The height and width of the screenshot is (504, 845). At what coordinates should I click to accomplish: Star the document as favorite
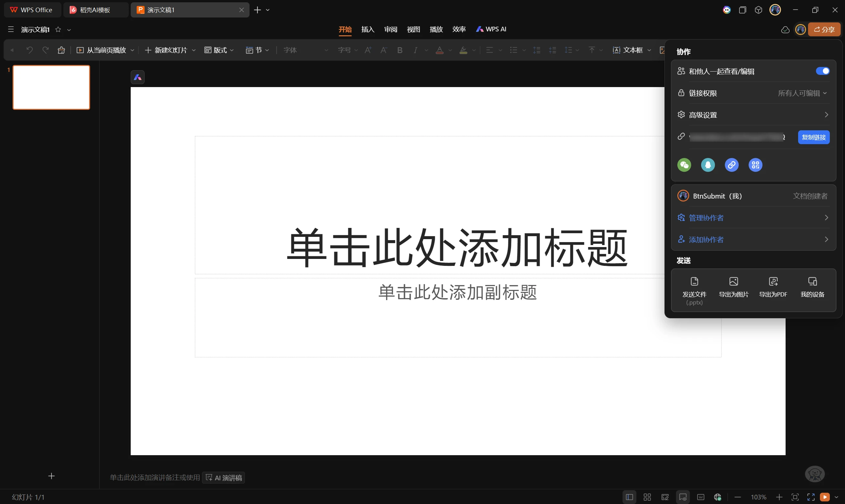[x=58, y=30]
